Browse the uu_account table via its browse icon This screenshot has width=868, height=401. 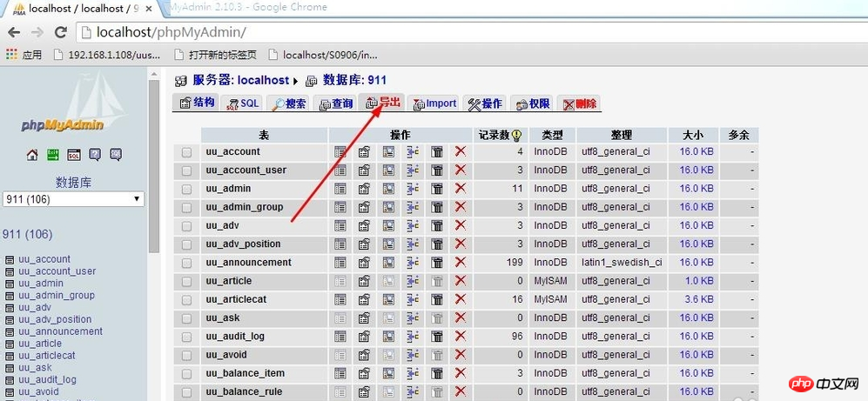[x=340, y=151]
